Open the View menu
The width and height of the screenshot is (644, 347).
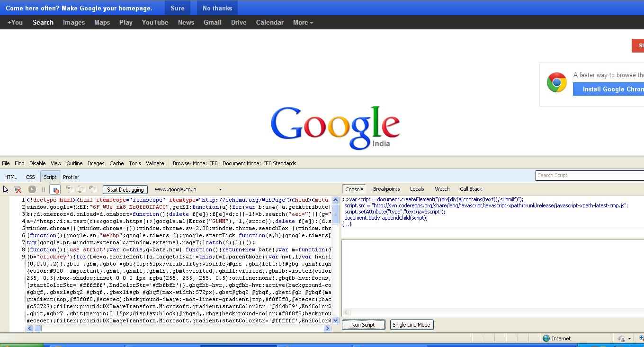point(56,163)
